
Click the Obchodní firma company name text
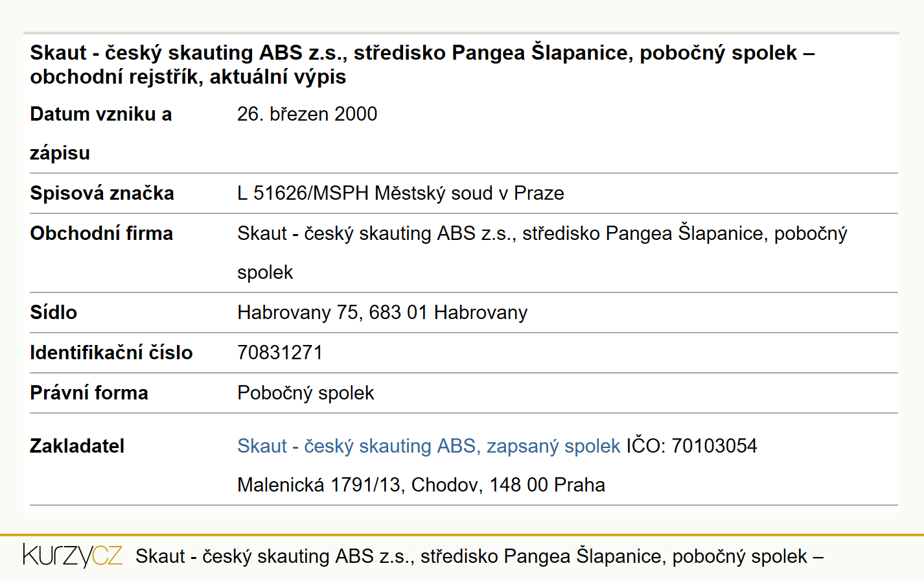click(542, 252)
